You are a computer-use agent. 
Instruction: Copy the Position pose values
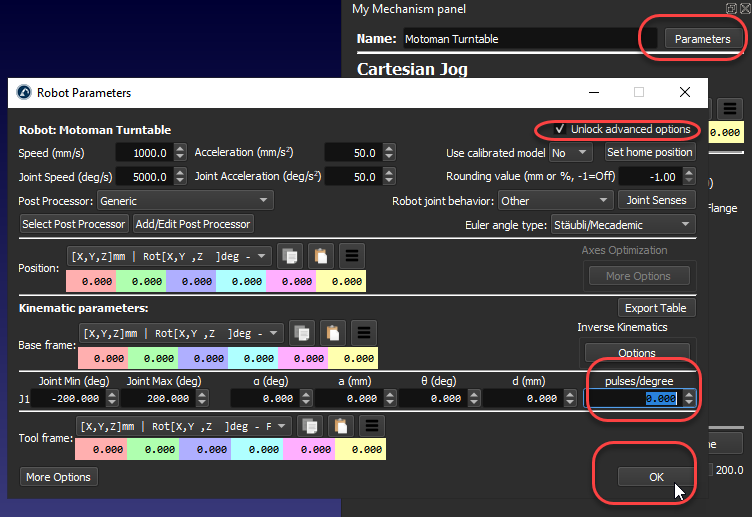pos(289,256)
